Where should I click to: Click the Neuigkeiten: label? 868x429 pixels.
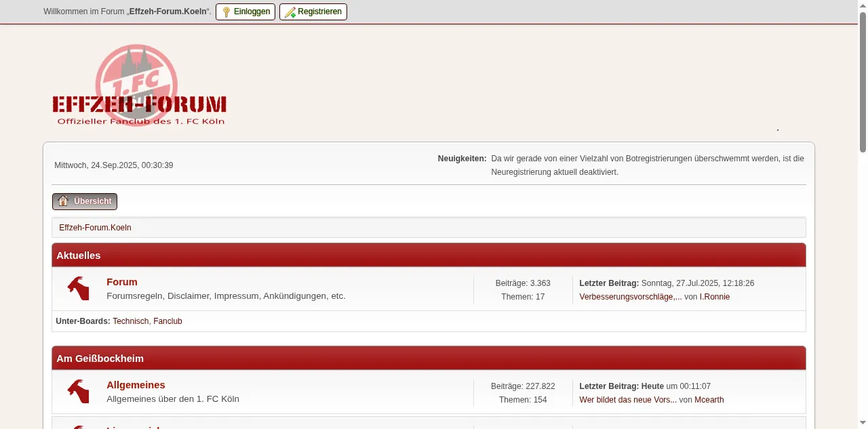[462, 159]
